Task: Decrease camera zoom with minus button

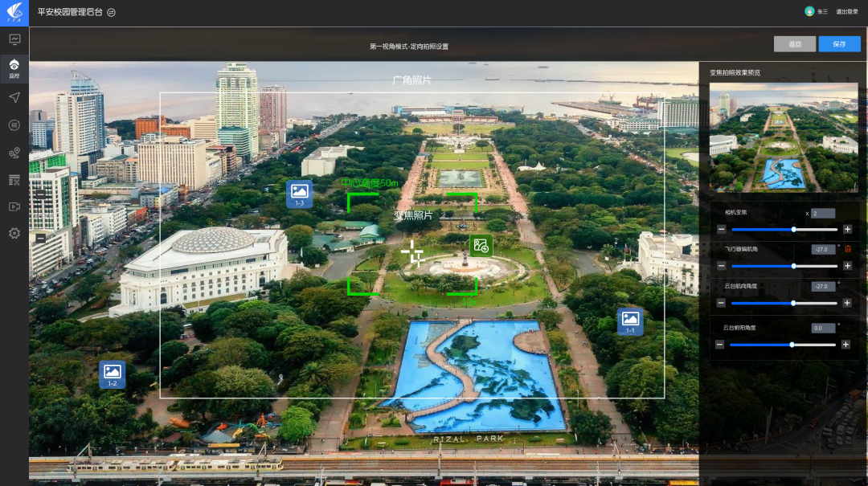Action: [x=721, y=230]
